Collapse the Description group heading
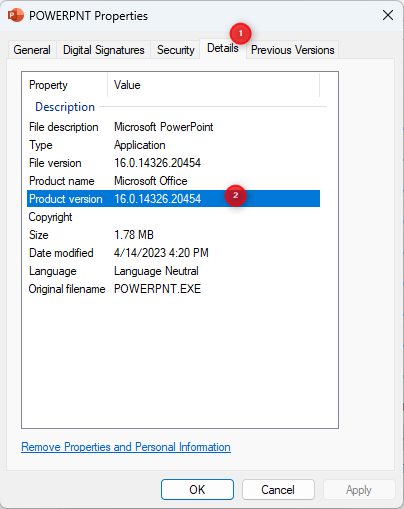This screenshot has height=509, width=404. tap(65, 107)
